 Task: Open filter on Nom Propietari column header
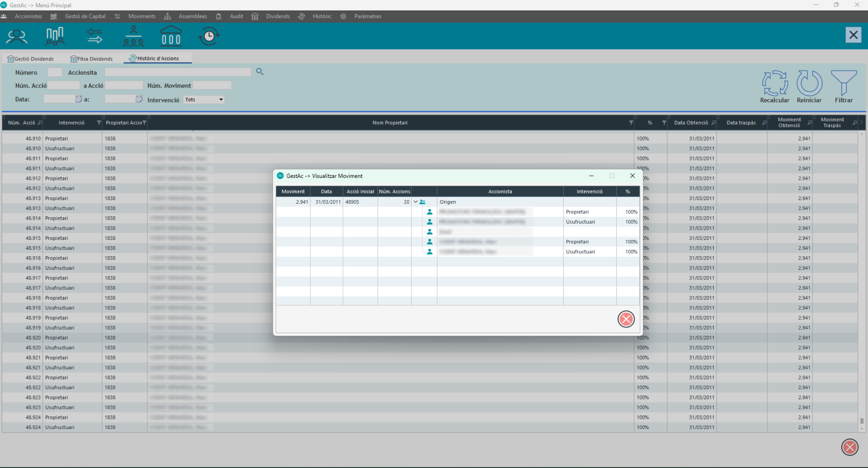pos(631,123)
